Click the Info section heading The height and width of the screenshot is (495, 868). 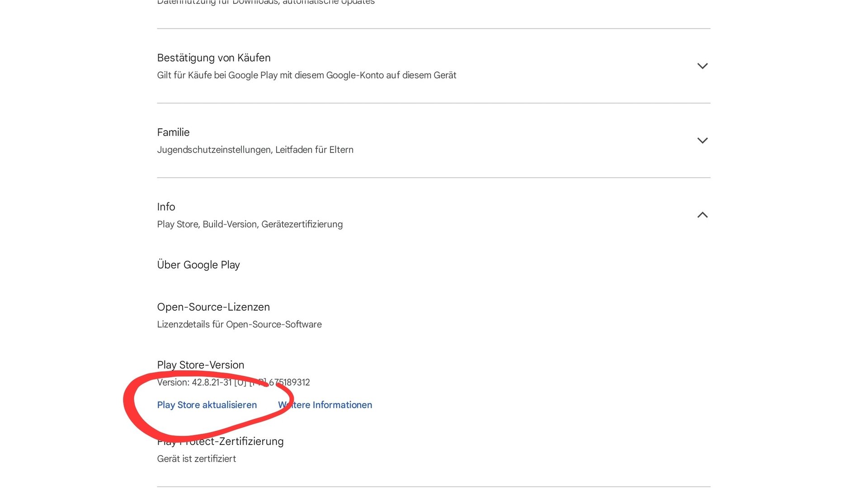click(166, 207)
